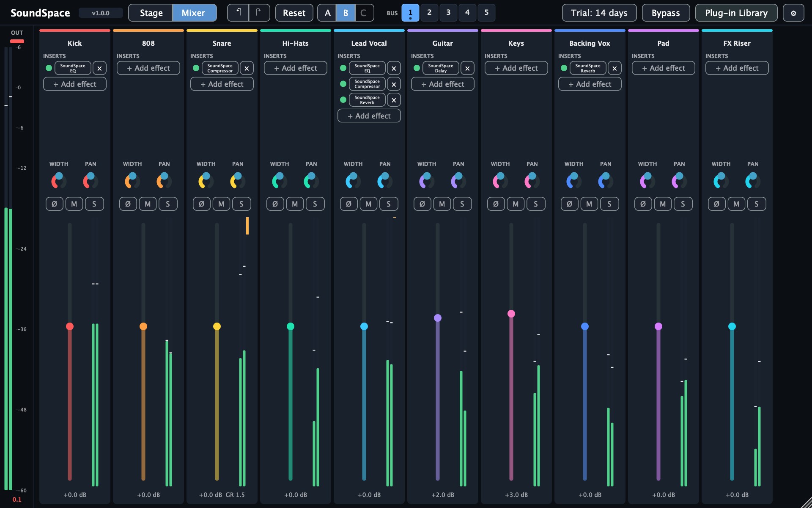Adjust the Lead Vocal WIDTH knob
Screen dimensions: 812x508
pos(353,181)
